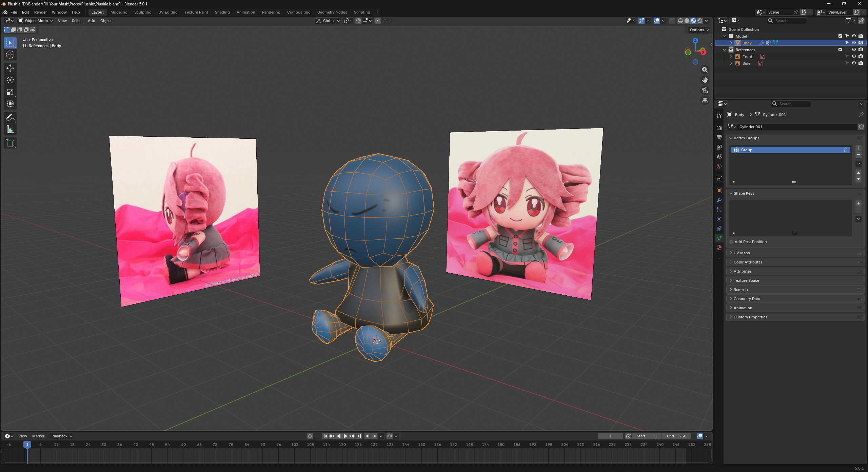Toggle snapping magnet in viewport header
Screen dimensions: 868x472
pyautogui.click(x=358, y=21)
